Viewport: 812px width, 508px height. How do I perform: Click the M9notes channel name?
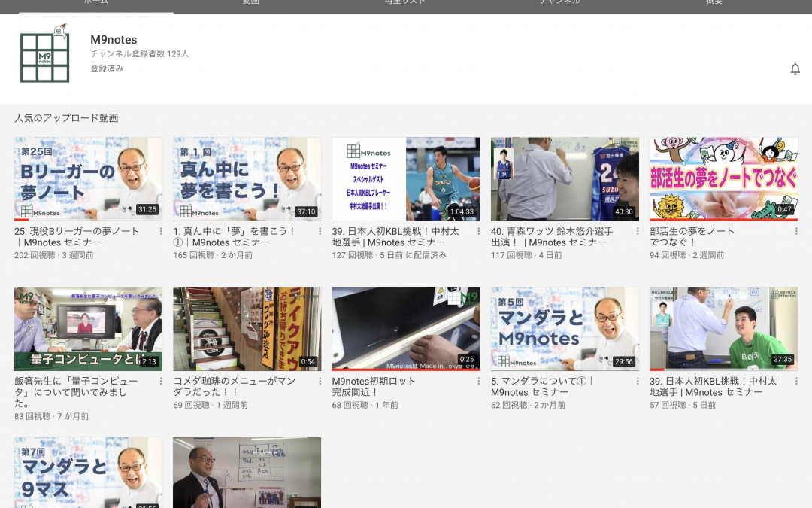coord(114,40)
